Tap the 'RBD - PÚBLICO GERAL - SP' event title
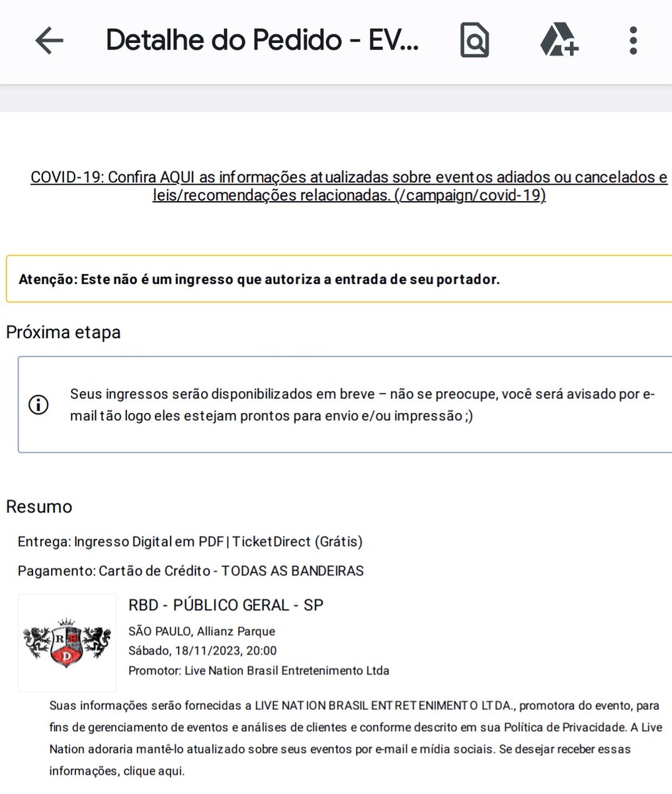672x794 pixels. point(226,605)
